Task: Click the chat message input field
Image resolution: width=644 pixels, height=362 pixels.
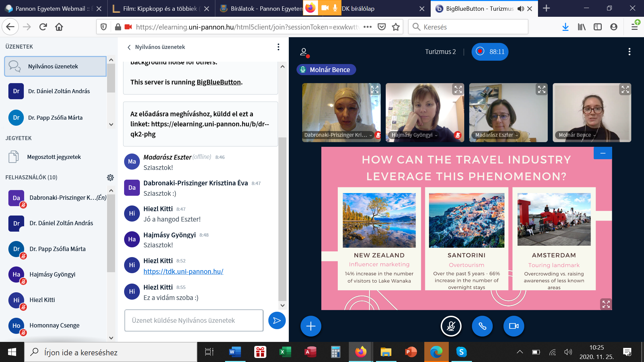Action: point(194,320)
